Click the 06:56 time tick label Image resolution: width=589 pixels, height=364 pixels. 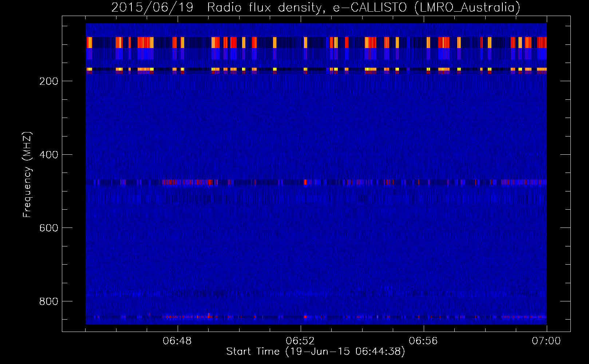tap(423, 341)
